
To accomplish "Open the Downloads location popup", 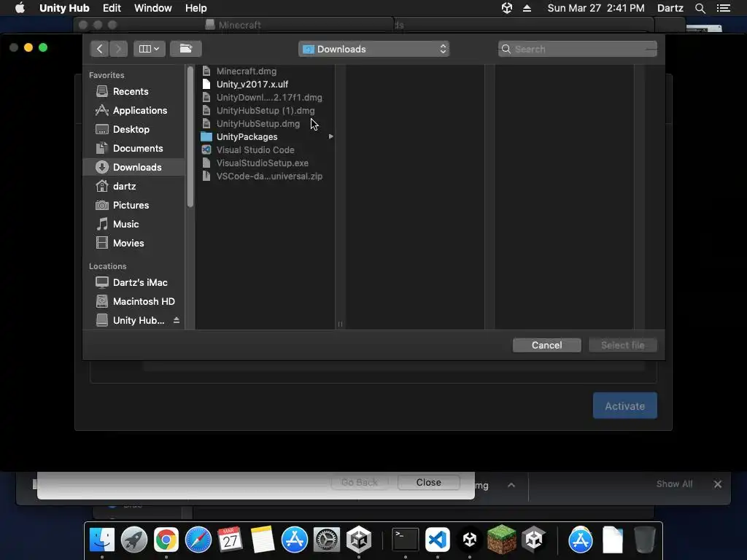I will click(x=374, y=49).
